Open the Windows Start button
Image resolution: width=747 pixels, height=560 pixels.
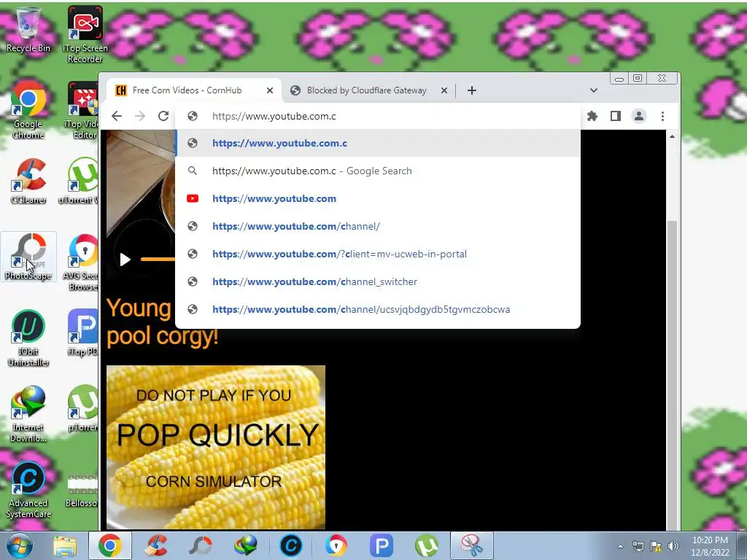pyautogui.click(x=20, y=545)
